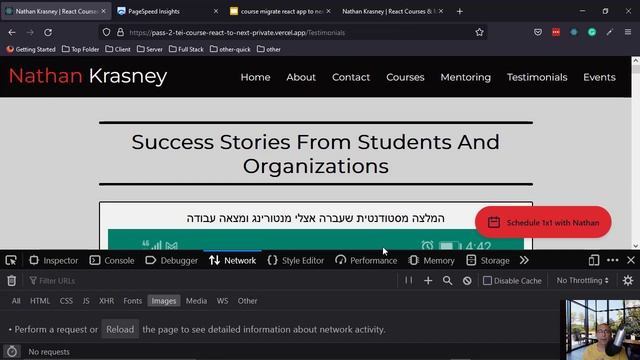
Task: Filter network requests by All
Action: pyautogui.click(x=16, y=301)
